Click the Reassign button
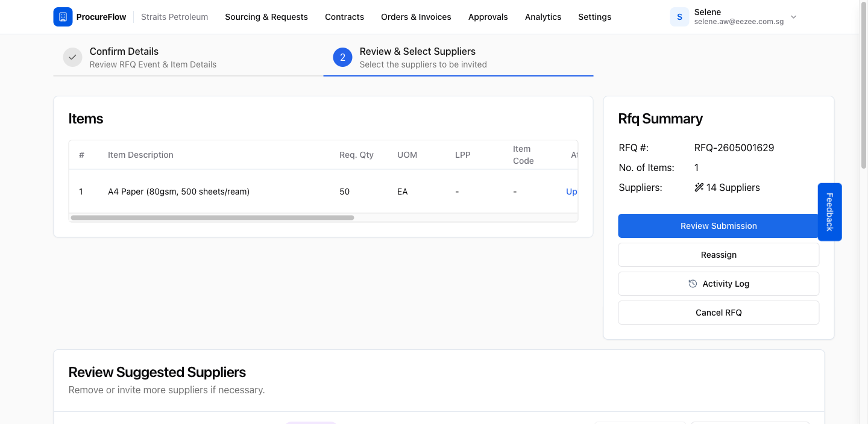868x424 pixels. point(719,255)
